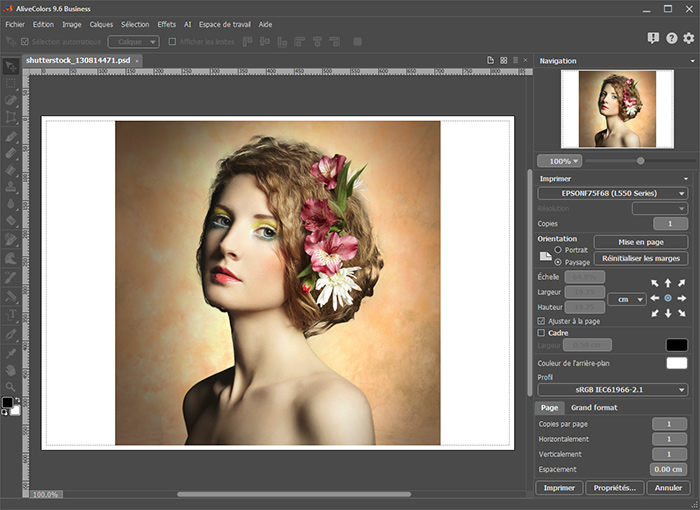700x510 pixels.
Task: Open the notifications exclamation icon
Action: coord(653,38)
